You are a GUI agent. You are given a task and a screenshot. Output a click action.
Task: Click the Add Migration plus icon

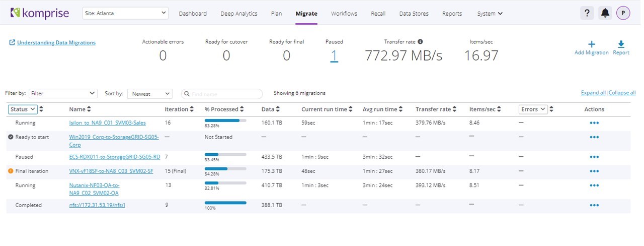(592, 44)
